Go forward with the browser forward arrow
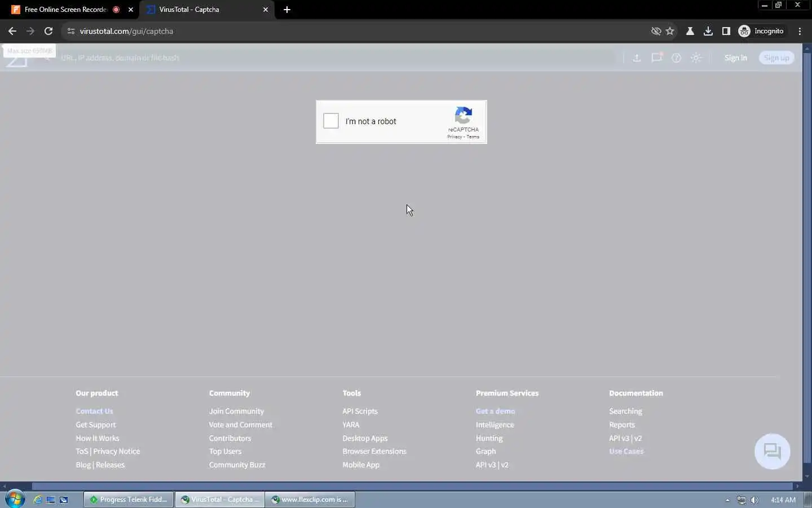This screenshot has width=812, height=508. tap(30, 31)
